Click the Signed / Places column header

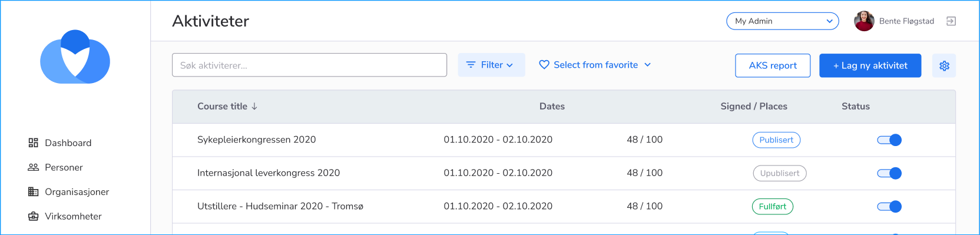click(x=754, y=106)
